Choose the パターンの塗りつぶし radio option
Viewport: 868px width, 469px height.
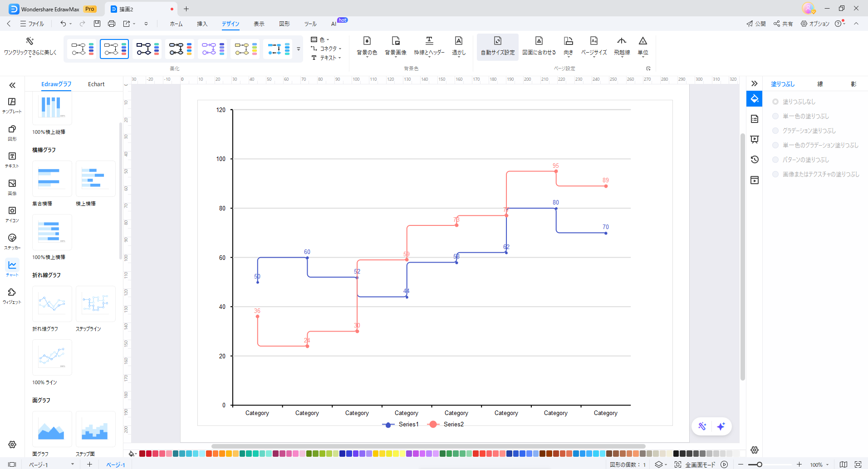coord(775,160)
